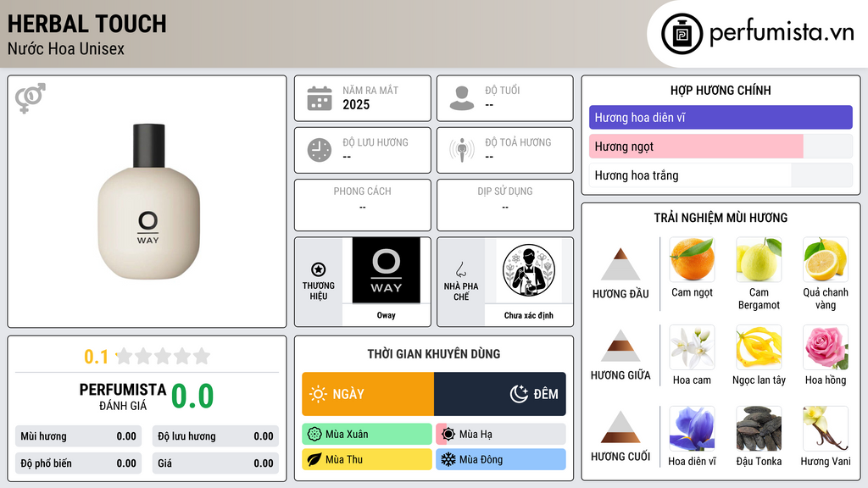Open the Hương Vani vanilla image
The height and width of the screenshot is (488, 868).
tap(826, 429)
